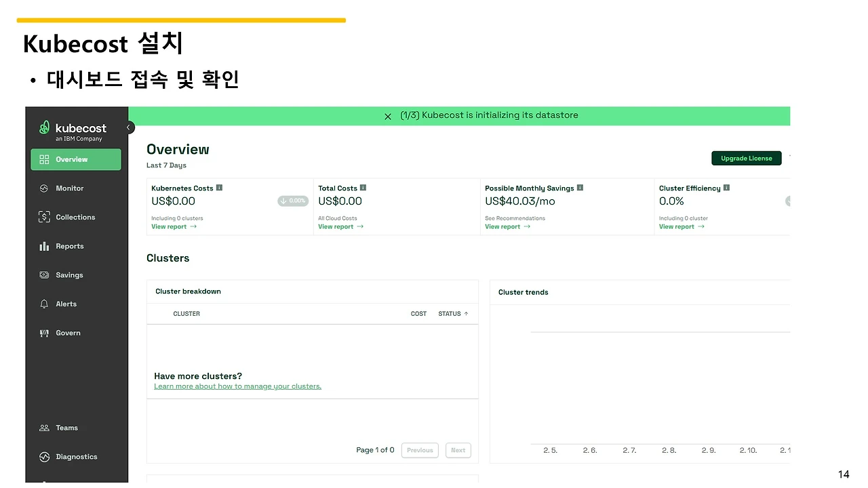
Task: Click the info icon beside Kubernetes Costs
Action: click(219, 188)
